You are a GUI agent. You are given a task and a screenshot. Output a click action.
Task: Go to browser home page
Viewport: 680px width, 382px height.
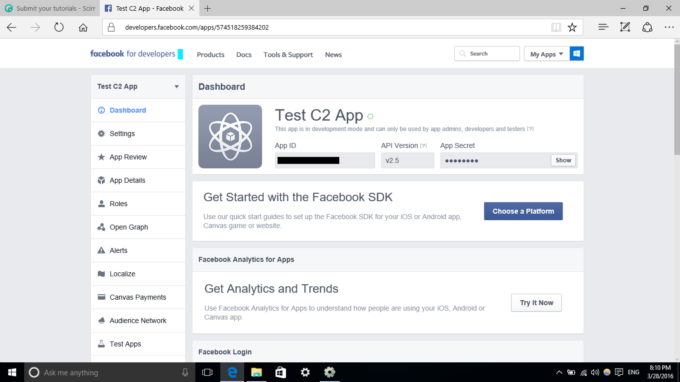(83, 27)
